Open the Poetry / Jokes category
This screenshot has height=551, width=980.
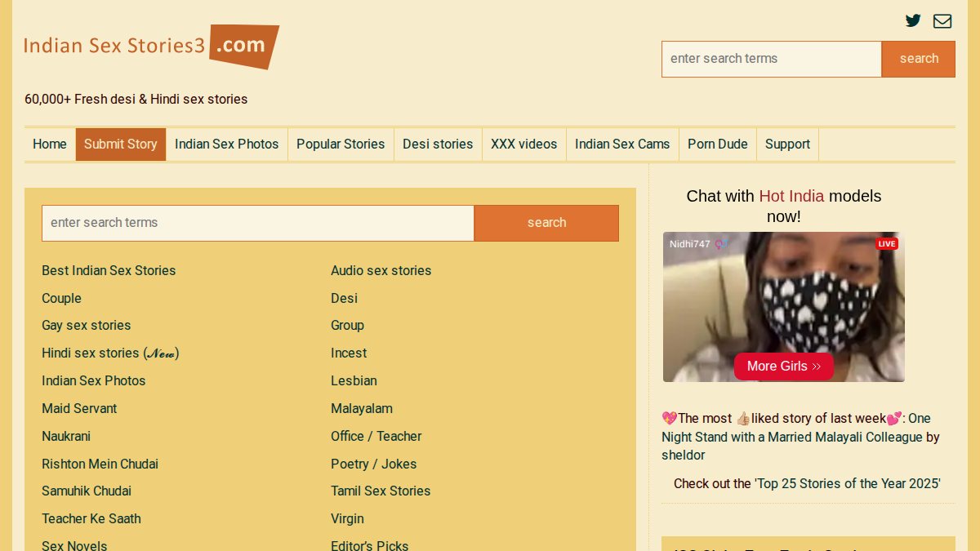click(374, 464)
